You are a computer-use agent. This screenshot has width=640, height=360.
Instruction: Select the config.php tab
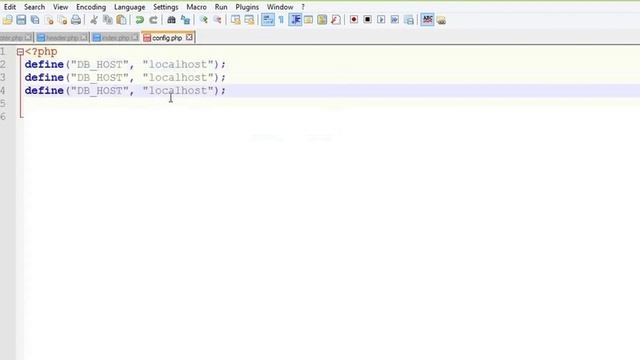[x=167, y=38]
